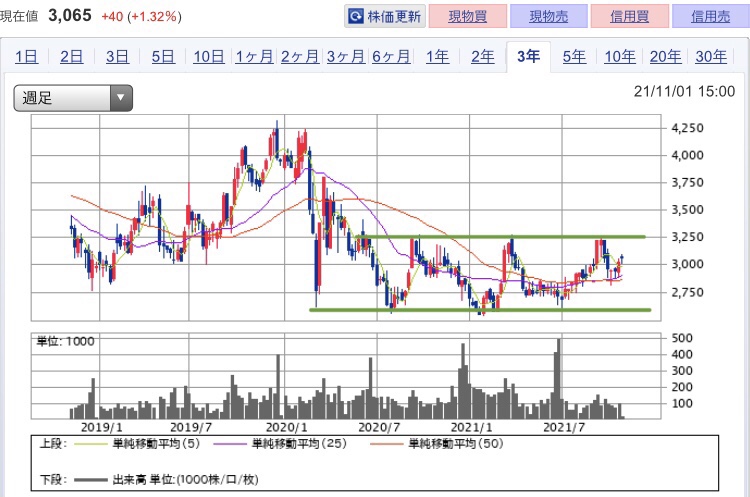Viewport: 750px width, 497px height.
Task: Click the 単純移動平均(5) legend entry
Action: (156, 444)
